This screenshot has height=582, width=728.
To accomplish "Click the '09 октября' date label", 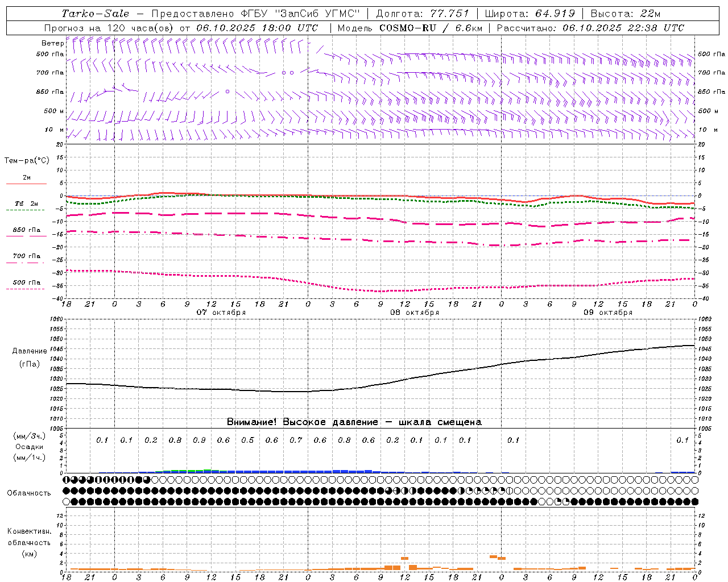I will tap(608, 313).
